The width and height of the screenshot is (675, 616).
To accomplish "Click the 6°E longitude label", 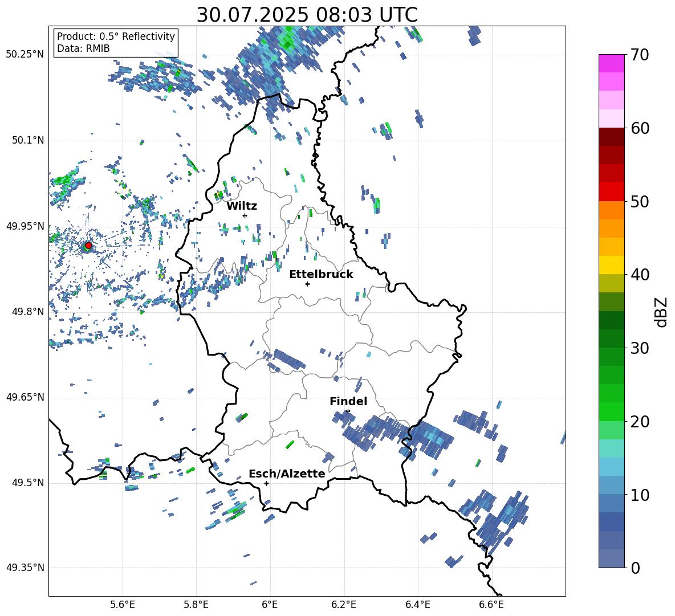I will tap(270, 605).
